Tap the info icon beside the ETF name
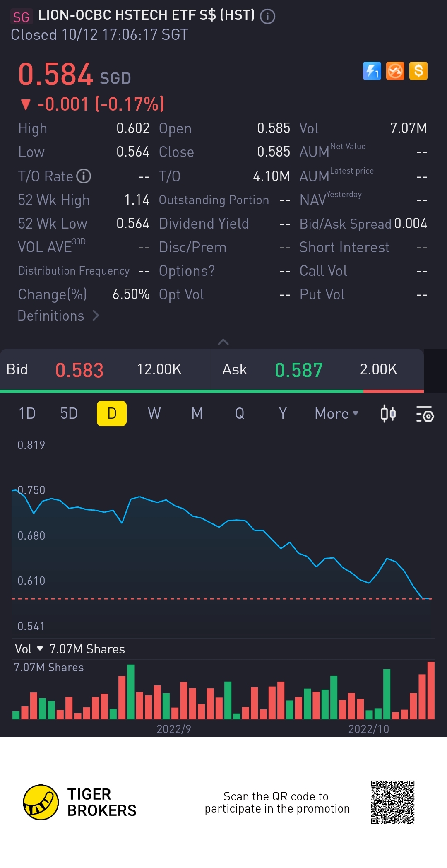The width and height of the screenshot is (447, 868). (267, 17)
